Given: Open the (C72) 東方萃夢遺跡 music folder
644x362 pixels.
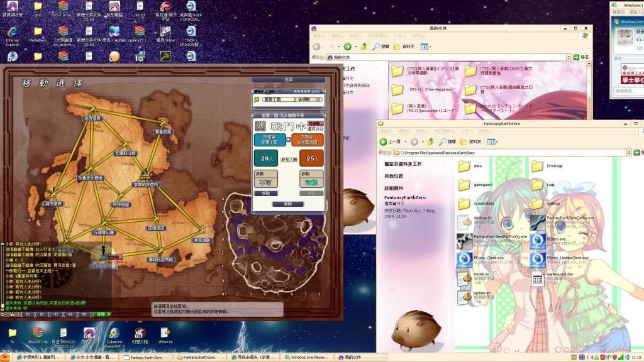Looking at the screenshot, I should point(425,71).
